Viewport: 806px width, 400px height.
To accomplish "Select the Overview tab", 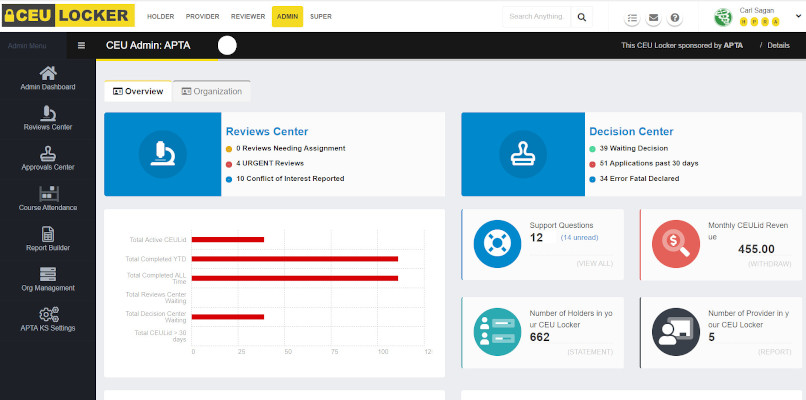I will 138,91.
